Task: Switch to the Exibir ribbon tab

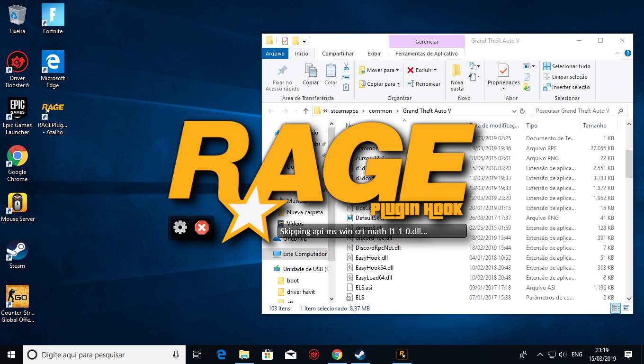Action: click(x=374, y=54)
